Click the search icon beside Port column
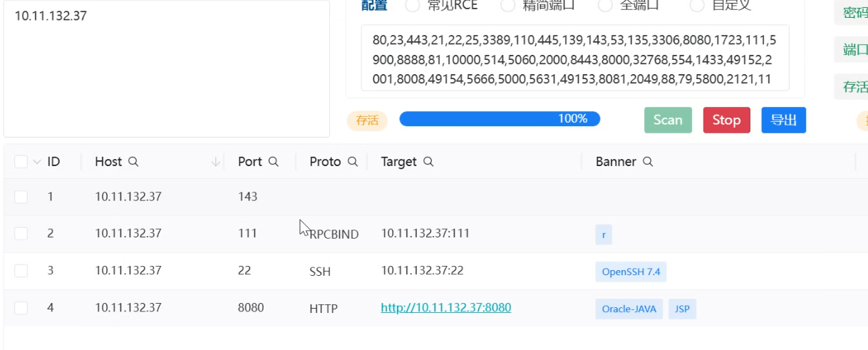 [x=273, y=162]
